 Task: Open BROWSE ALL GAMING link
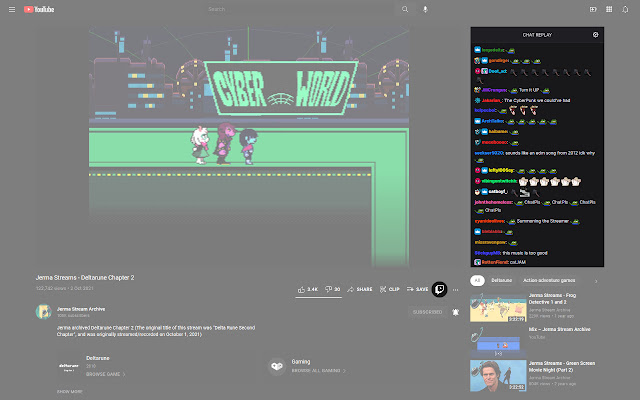click(318, 371)
